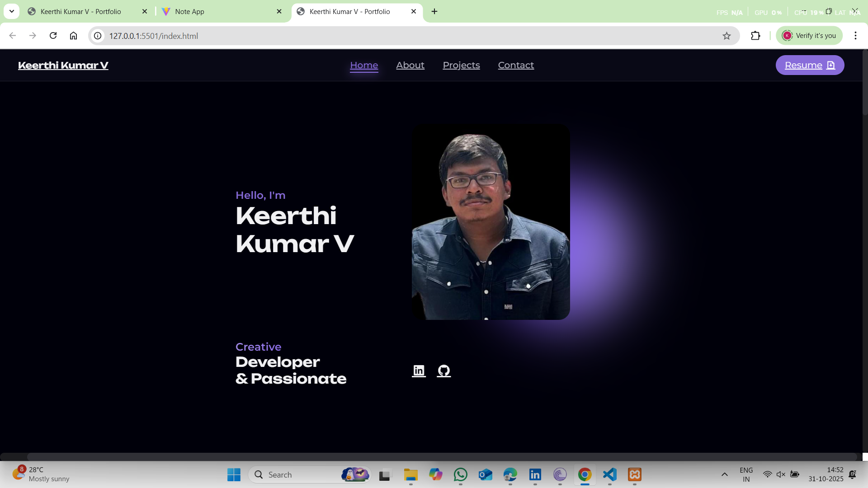Click the profile photo thumbnail
Image resolution: width=868 pixels, height=488 pixels.
(x=491, y=222)
